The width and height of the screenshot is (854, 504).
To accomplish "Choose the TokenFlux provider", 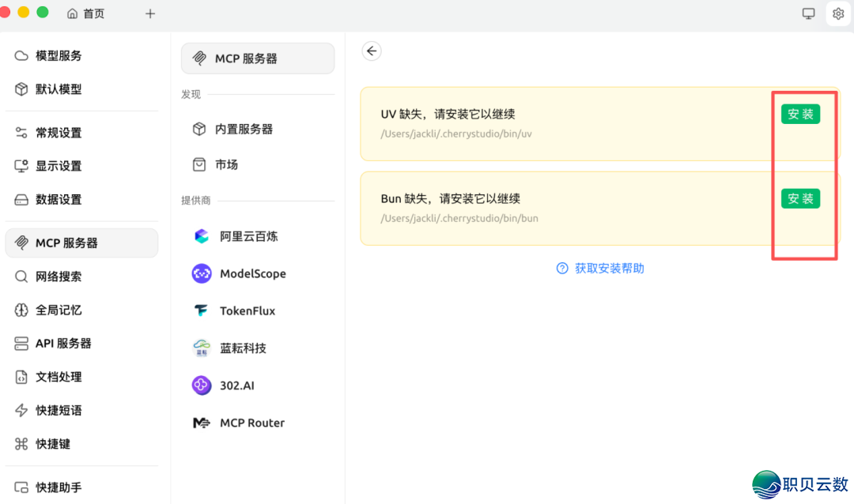I will pos(247,310).
